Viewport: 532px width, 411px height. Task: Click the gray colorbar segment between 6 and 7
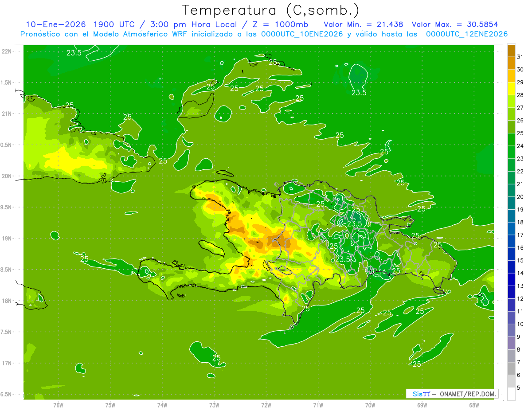(x=511, y=368)
